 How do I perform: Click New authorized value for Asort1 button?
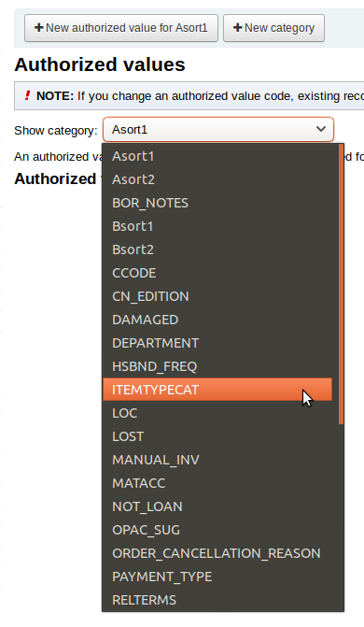pos(121,28)
